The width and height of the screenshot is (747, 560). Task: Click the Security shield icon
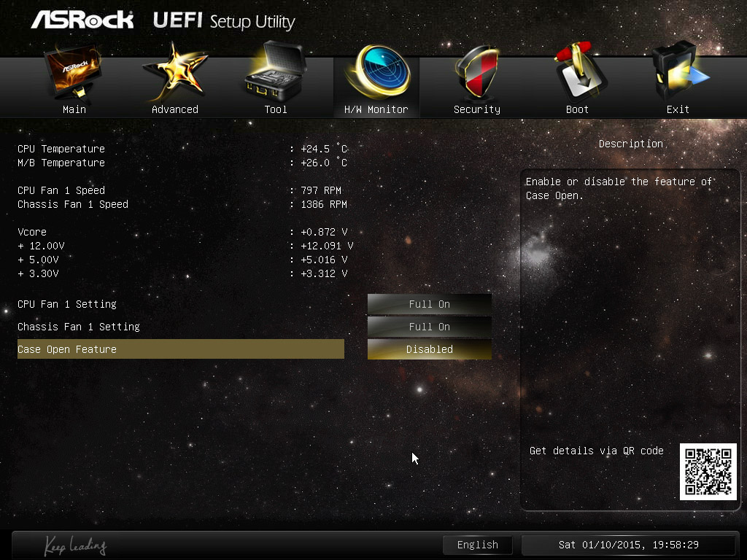click(477, 73)
